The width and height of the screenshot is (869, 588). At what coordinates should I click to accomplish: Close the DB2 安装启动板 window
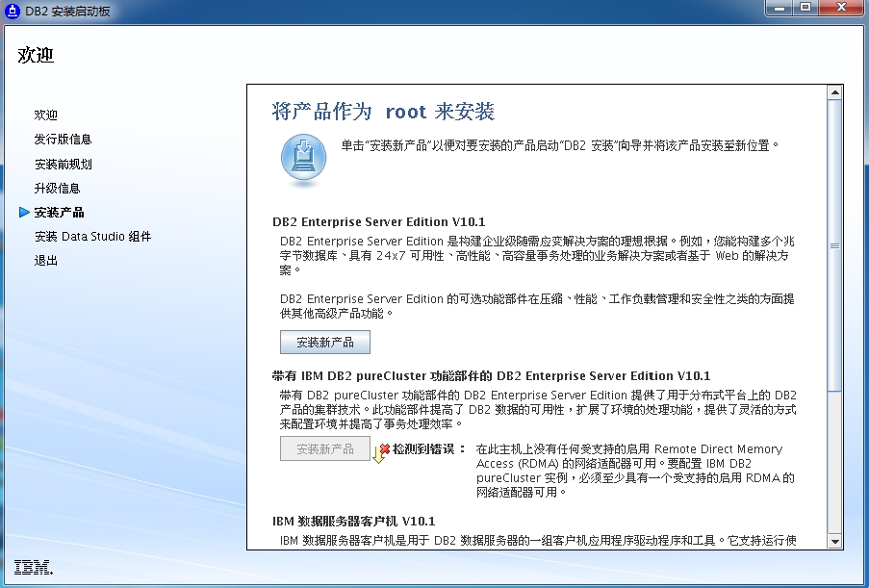(x=841, y=8)
